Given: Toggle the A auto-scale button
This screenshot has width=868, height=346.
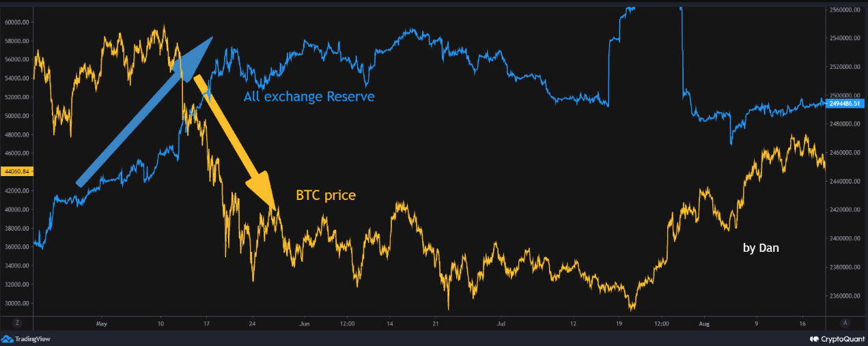Looking at the screenshot, I should (845, 322).
